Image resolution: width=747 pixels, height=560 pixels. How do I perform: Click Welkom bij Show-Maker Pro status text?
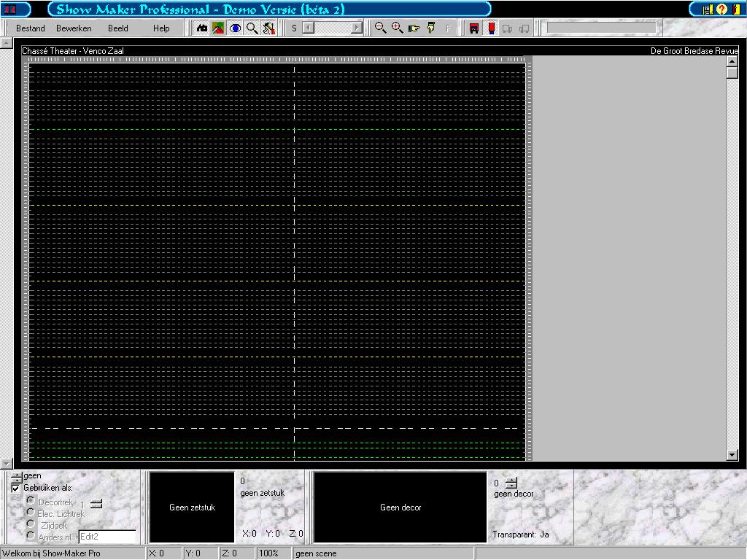52,553
